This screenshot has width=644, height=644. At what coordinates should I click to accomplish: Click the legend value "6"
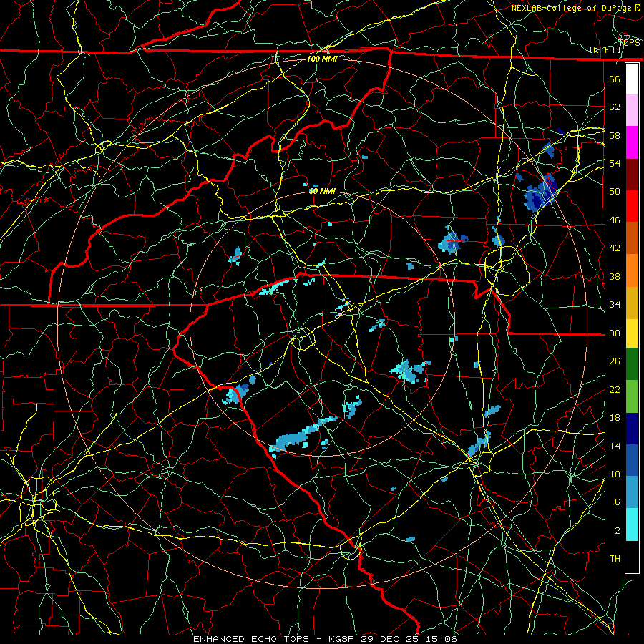coord(617,502)
